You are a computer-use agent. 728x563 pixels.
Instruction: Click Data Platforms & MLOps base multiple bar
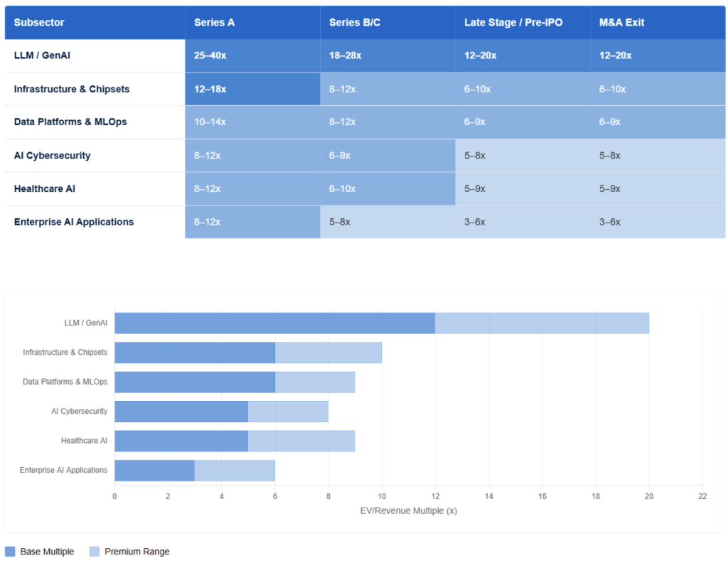[195, 382]
